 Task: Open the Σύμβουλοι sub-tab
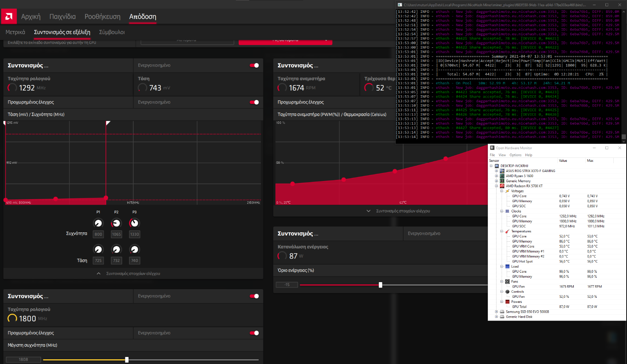point(112,32)
